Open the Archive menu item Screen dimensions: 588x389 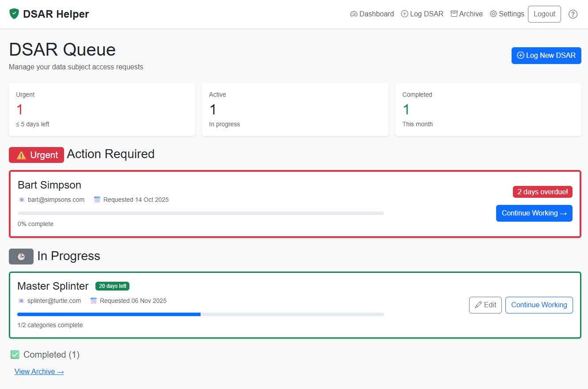coord(467,14)
